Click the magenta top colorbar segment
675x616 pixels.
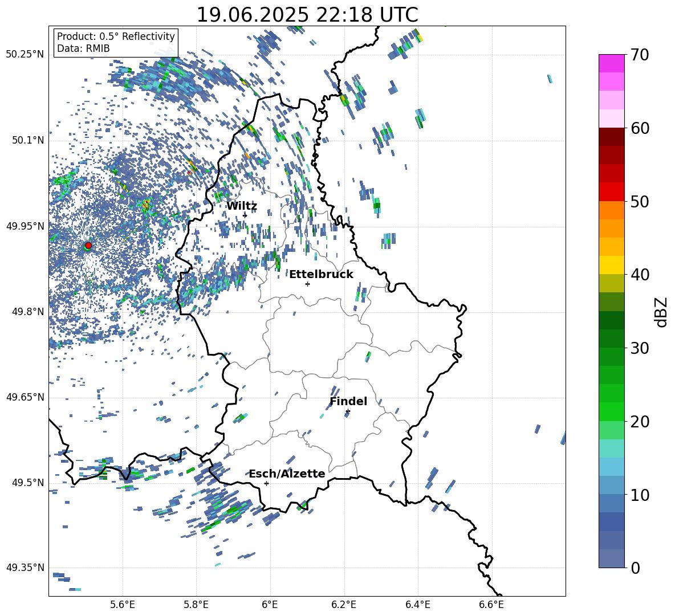(x=612, y=63)
